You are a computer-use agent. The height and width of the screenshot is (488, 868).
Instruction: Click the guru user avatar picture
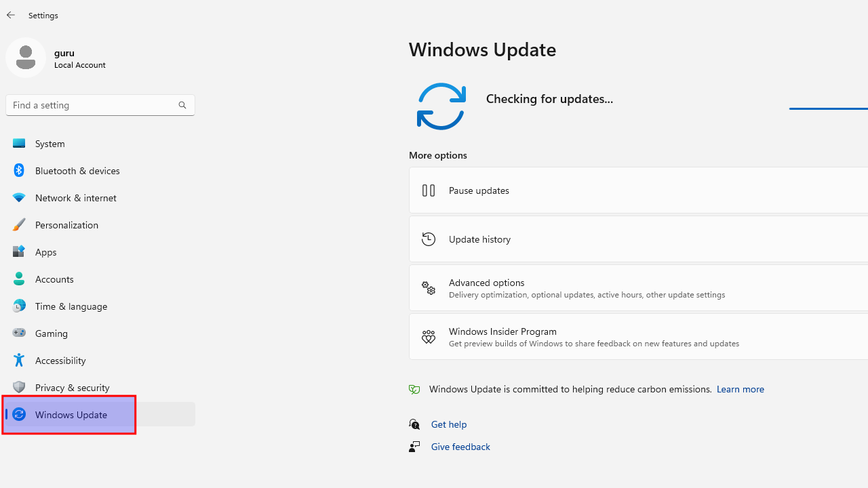pos(26,58)
